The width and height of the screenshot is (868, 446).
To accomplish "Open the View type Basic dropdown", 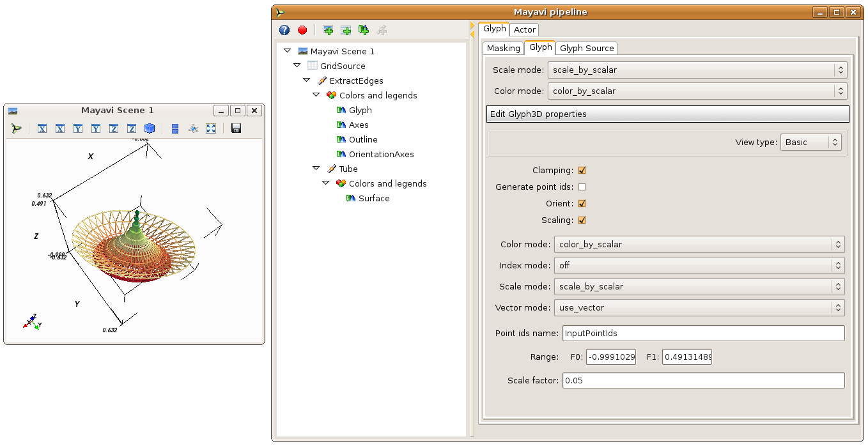I will [x=810, y=142].
